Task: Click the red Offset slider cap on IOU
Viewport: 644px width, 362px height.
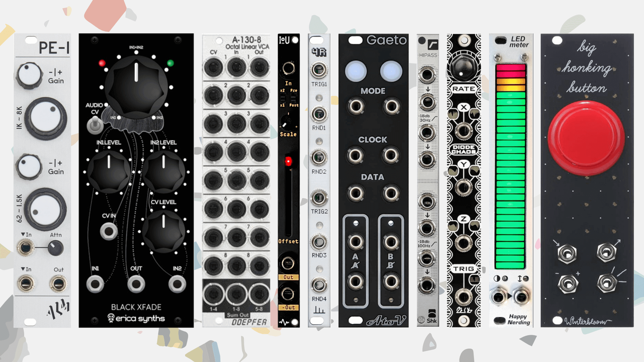Action: click(288, 162)
